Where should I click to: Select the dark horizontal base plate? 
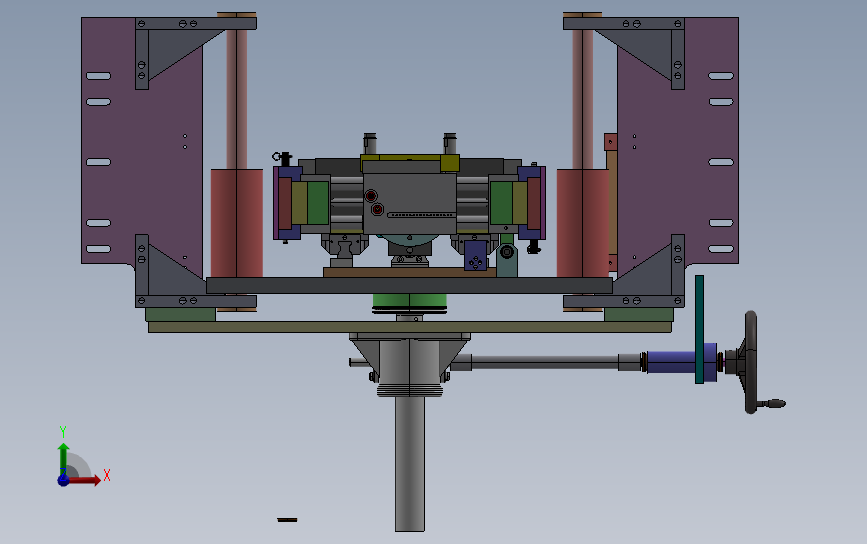tap(409, 285)
